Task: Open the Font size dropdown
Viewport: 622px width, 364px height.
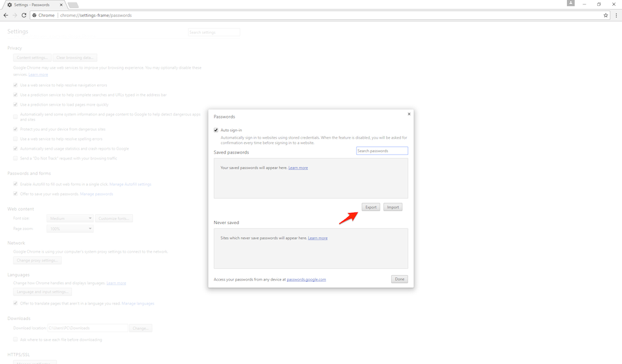Action: pyautogui.click(x=70, y=218)
